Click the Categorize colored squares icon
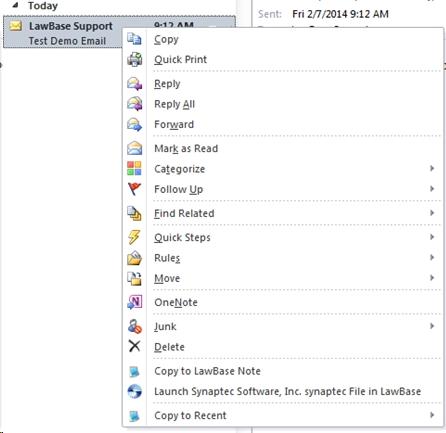The image size is (446, 433). [x=134, y=169]
